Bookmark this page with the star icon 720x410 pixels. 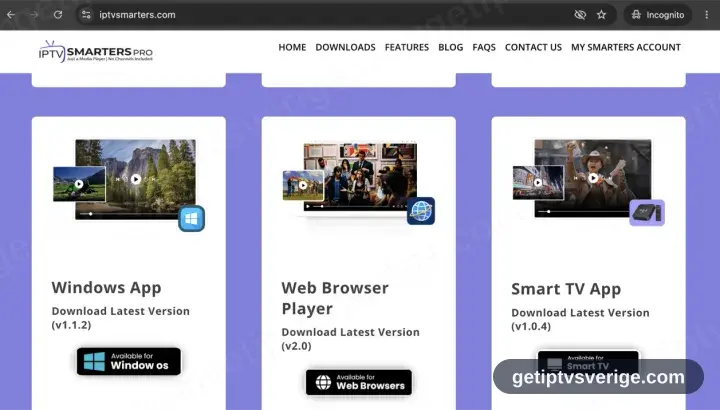[602, 15]
